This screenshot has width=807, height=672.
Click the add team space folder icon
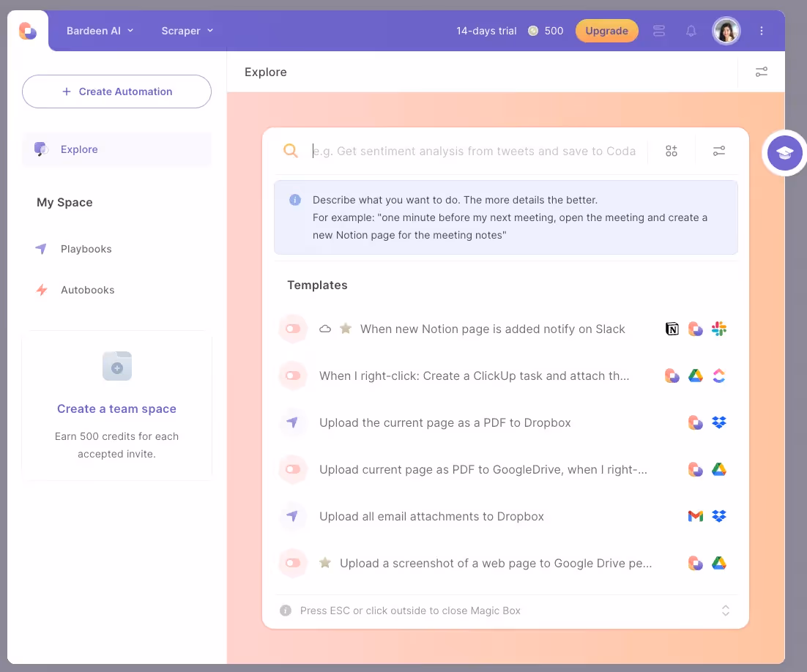pyautogui.click(x=117, y=366)
